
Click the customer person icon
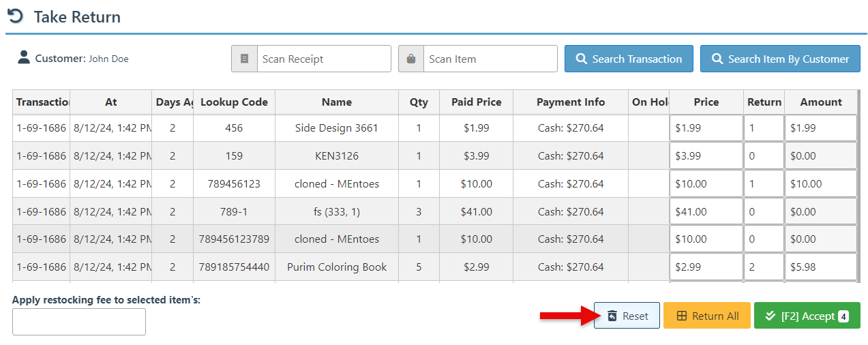point(24,58)
